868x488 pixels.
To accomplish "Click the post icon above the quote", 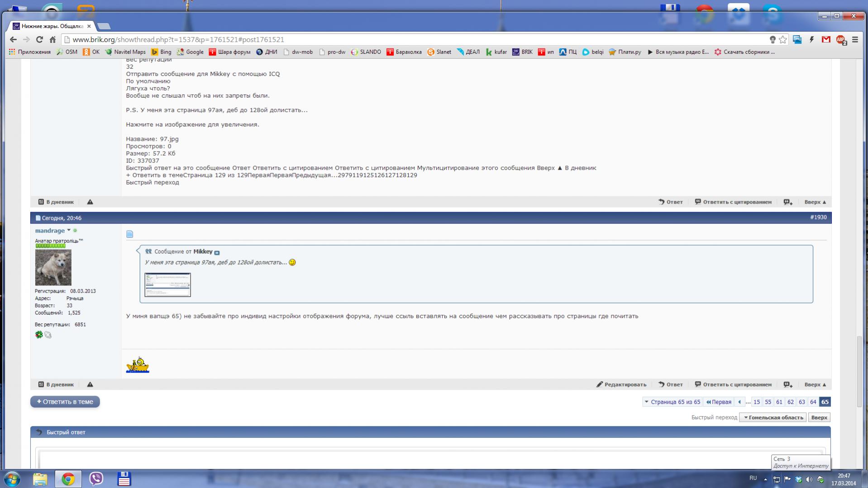I will [130, 234].
